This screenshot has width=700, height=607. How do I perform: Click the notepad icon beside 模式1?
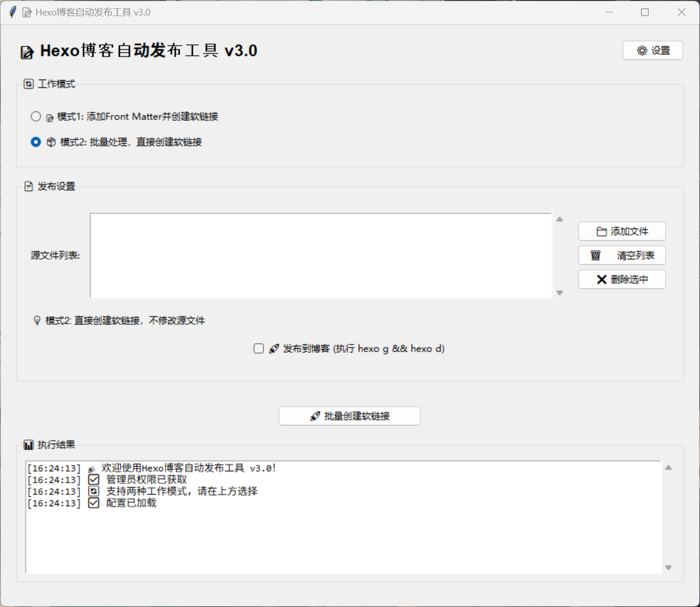point(50,118)
